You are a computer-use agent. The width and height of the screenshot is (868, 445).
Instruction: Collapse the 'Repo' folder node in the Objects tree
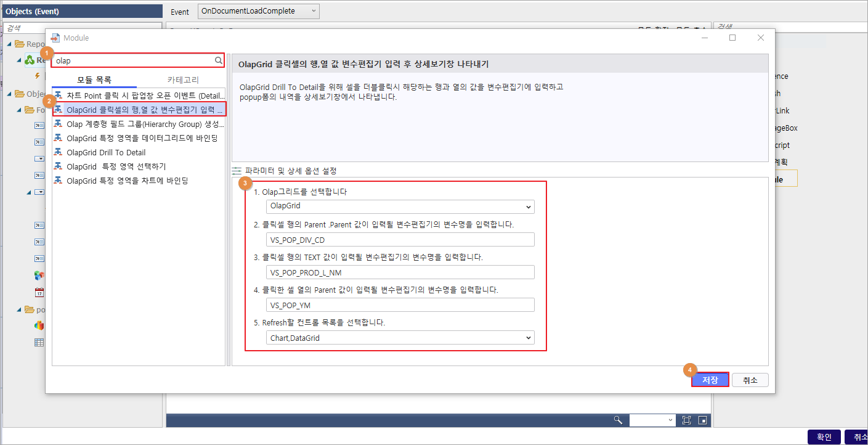[x=9, y=44]
